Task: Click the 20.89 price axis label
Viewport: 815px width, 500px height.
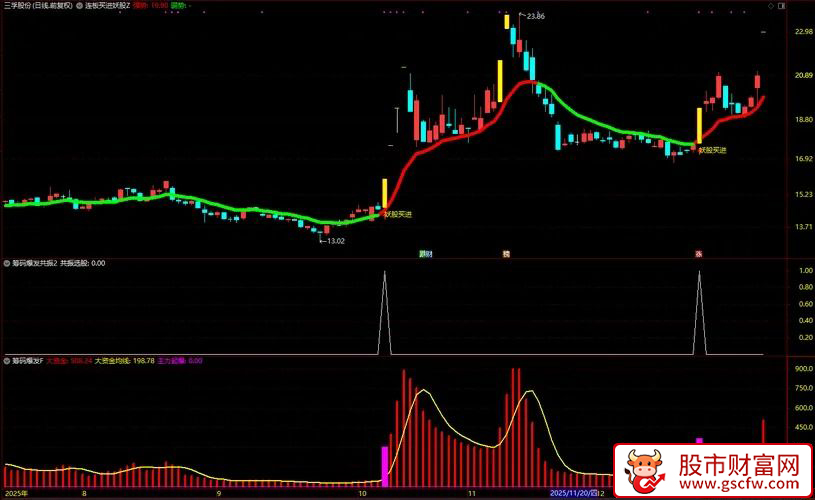Action: (804, 75)
